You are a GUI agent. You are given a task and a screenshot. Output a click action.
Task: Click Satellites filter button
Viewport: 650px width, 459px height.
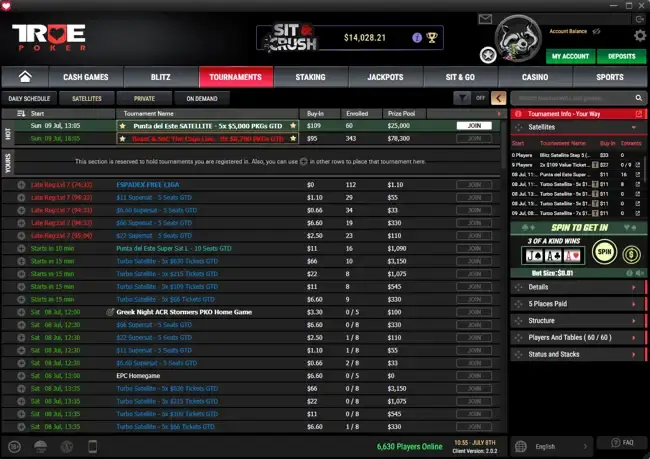(87, 99)
